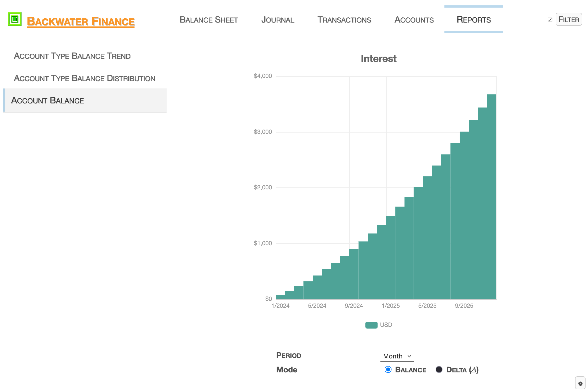Image resolution: width=588 pixels, height=392 pixels.
Task: Select the Reports tab
Action: tap(474, 20)
